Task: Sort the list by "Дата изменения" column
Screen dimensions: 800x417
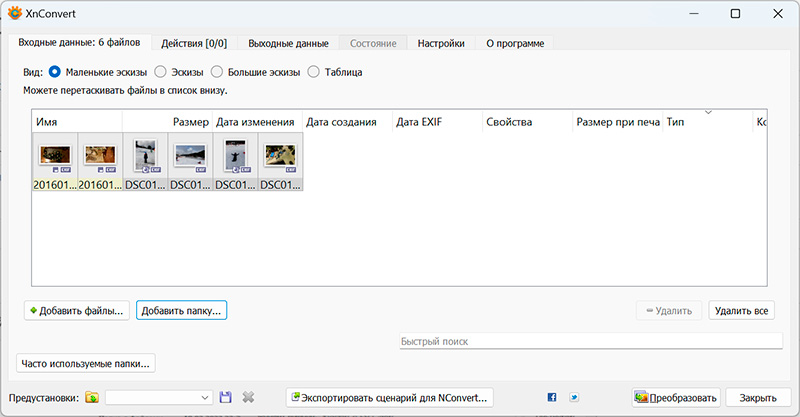Action: coord(255,122)
